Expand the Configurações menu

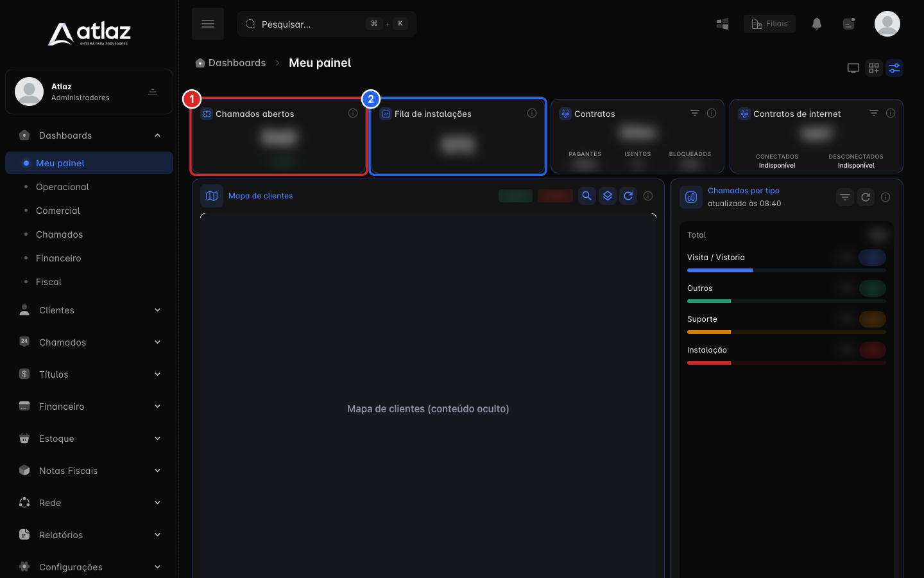click(x=89, y=567)
